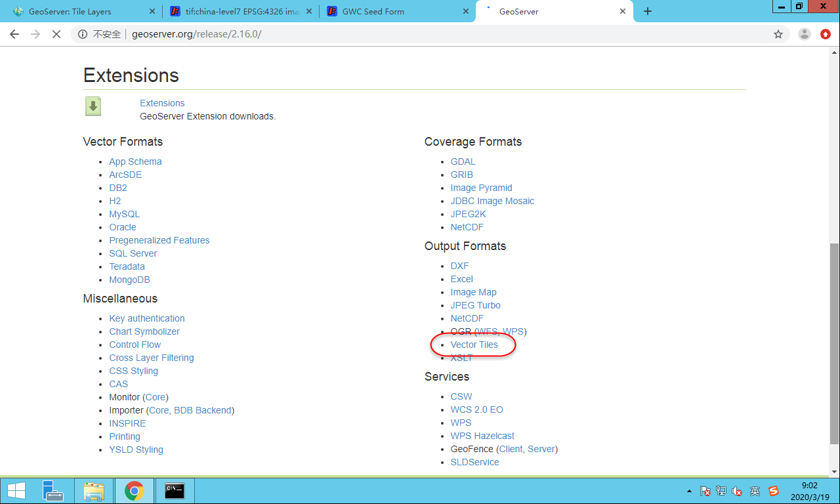
Task: Open a new browser tab with the plus button
Action: (x=648, y=11)
